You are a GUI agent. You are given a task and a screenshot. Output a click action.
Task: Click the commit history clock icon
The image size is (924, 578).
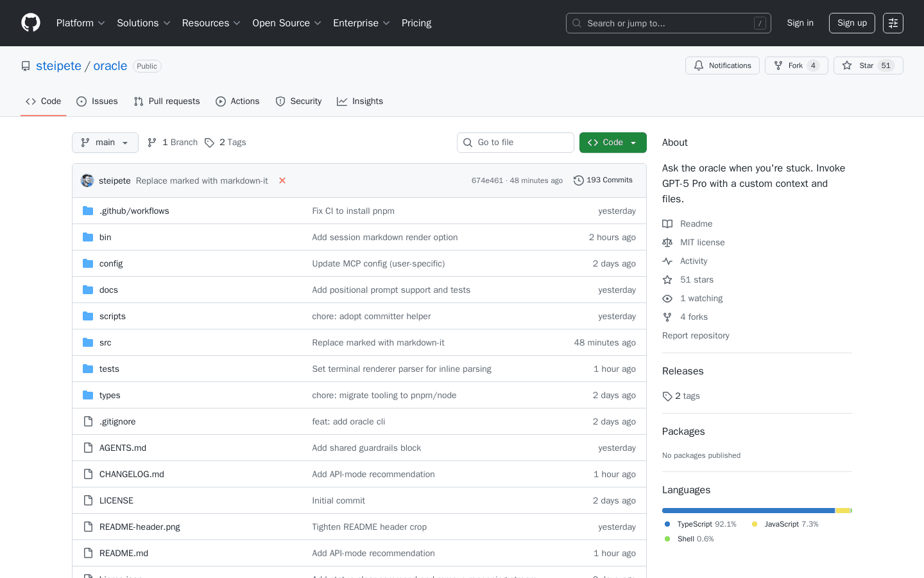point(579,180)
